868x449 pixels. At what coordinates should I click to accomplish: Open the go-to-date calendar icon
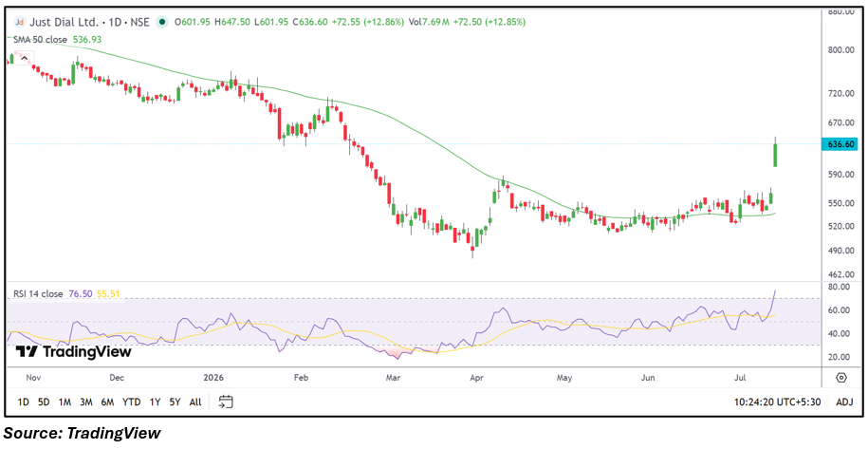pyautogui.click(x=226, y=402)
